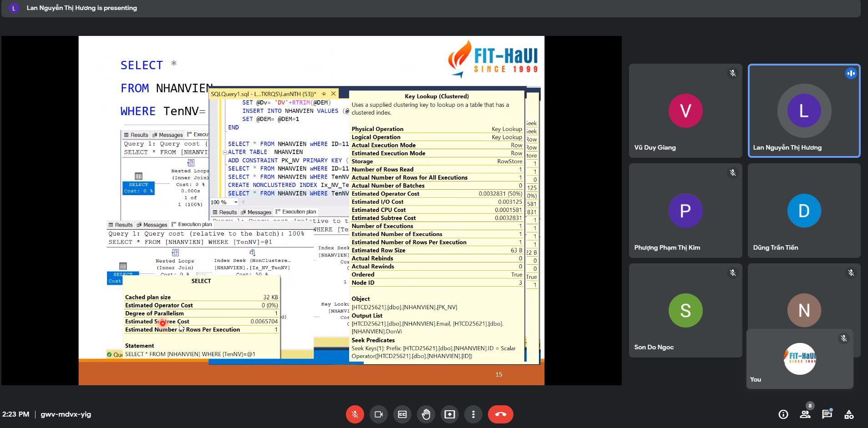Click the CREATE NONCLUSTERED INDEX code line
Viewport: 868px width, 428px height.
(x=289, y=185)
